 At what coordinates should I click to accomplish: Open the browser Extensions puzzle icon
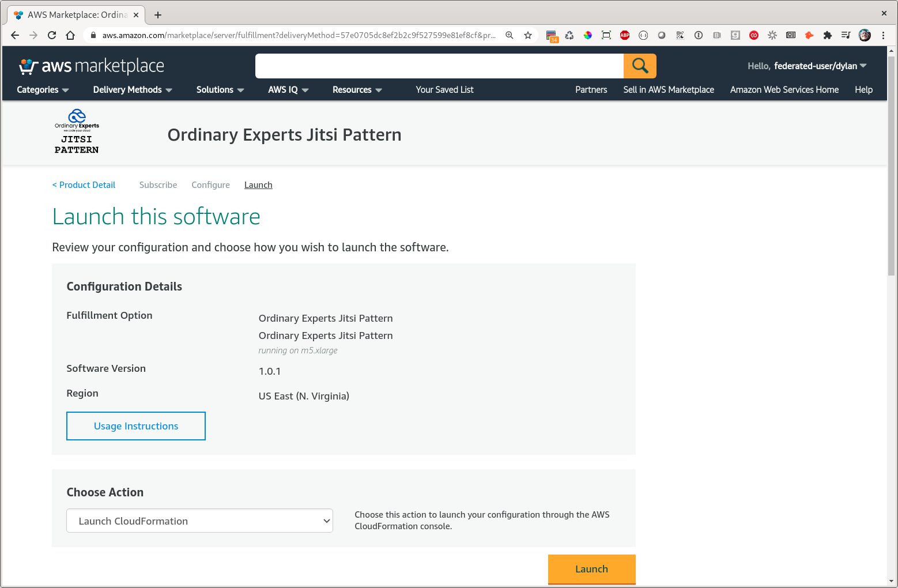(828, 35)
